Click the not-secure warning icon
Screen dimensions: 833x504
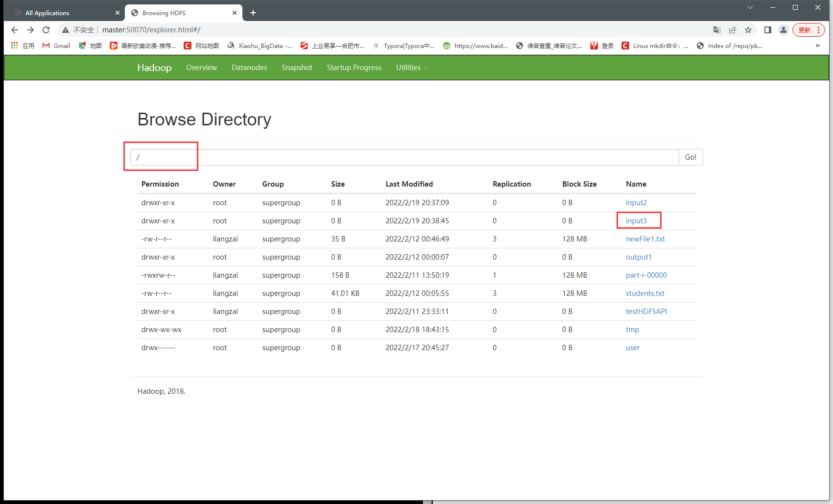coord(66,30)
